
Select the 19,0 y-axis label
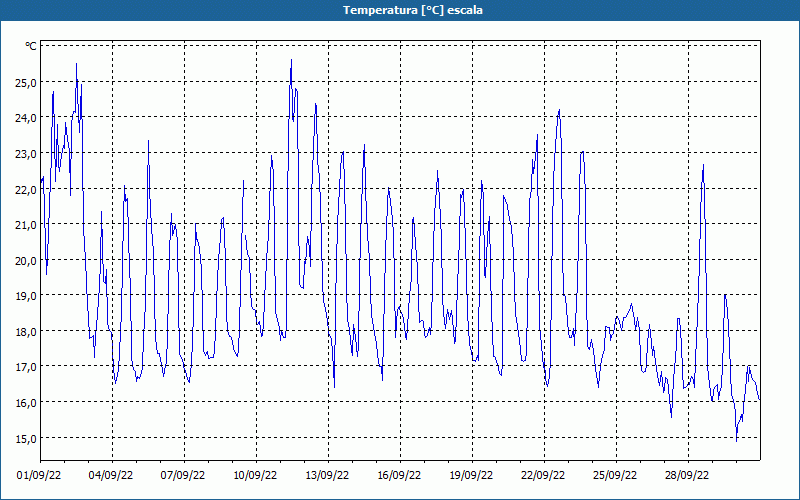[26, 295]
